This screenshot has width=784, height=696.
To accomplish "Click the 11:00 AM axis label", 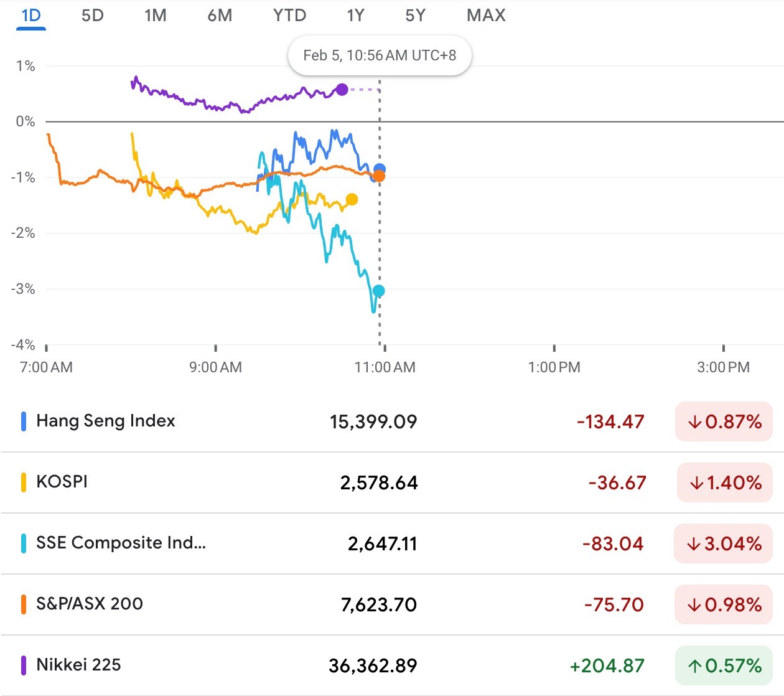I will coord(385,367).
